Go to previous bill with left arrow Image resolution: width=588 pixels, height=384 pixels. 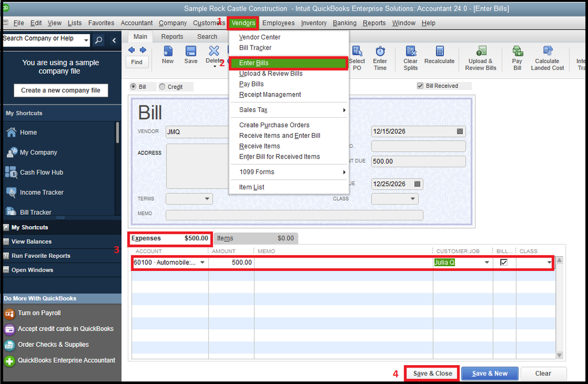[x=131, y=50]
